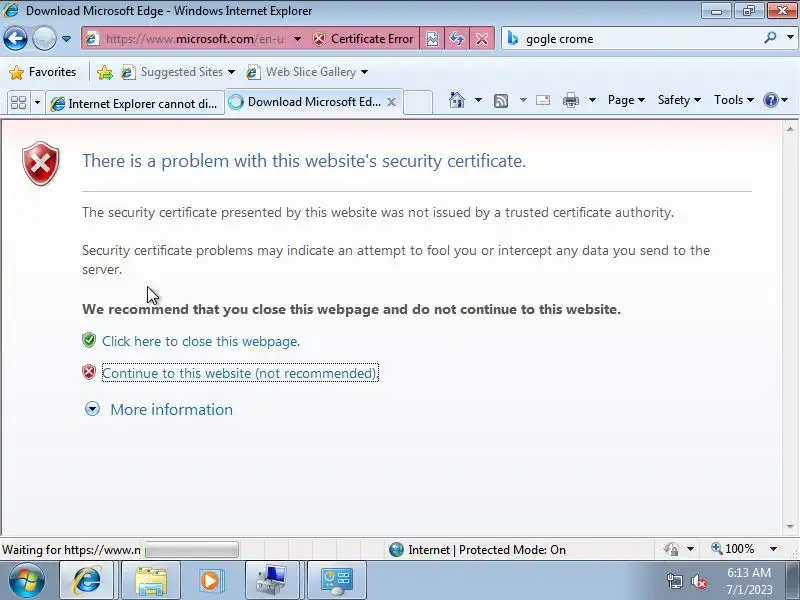The width and height of the screenshot is (800, 600).
Task: Click the greyed Forward navigation button
Action: tap(44, 39)
